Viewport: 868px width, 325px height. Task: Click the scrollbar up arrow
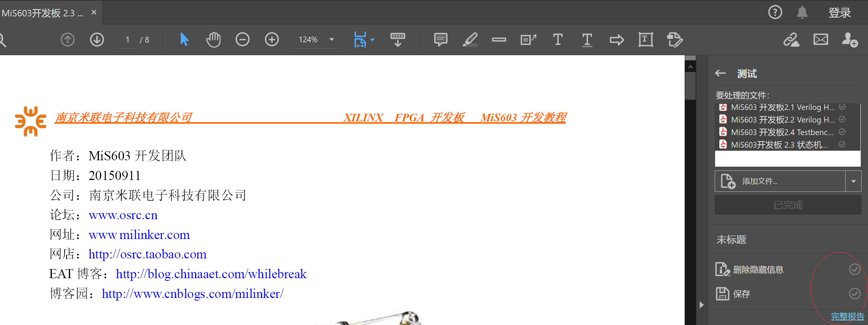pyautogui.click(x=690, y=67)
